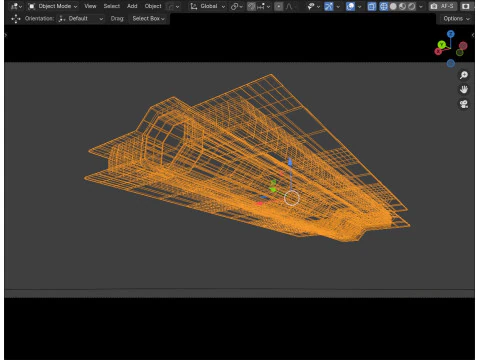Select Solid viewport shading

(393, 6)
